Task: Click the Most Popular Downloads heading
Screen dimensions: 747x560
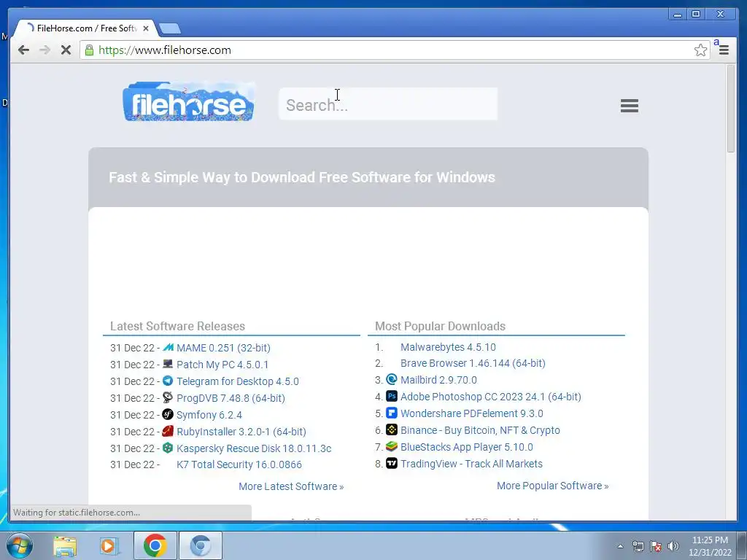Action: click(440, 326)
